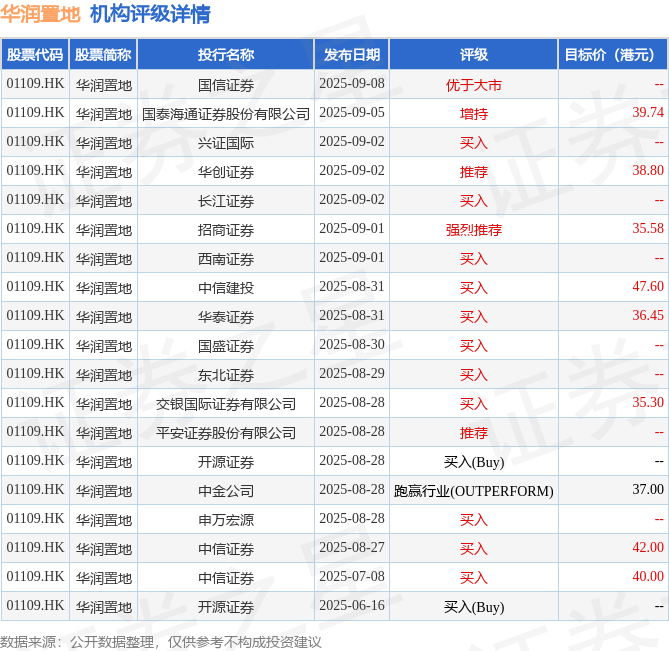Click the date 2025-09-05
Viewport: 669px width, 651px height.
(x=352, y=112)
